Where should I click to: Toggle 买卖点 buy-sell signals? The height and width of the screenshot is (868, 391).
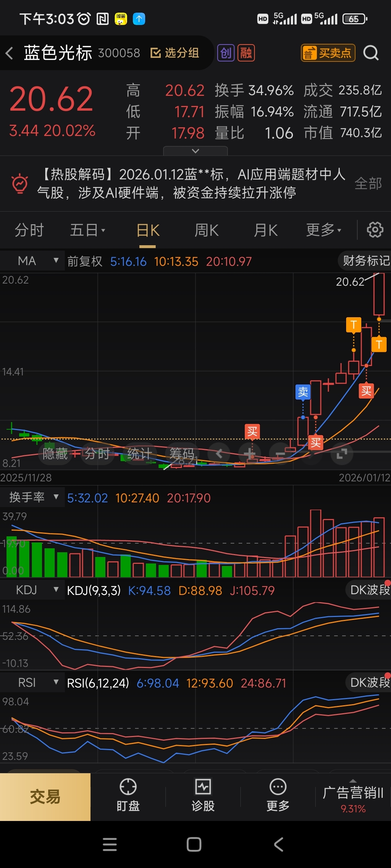328,53
